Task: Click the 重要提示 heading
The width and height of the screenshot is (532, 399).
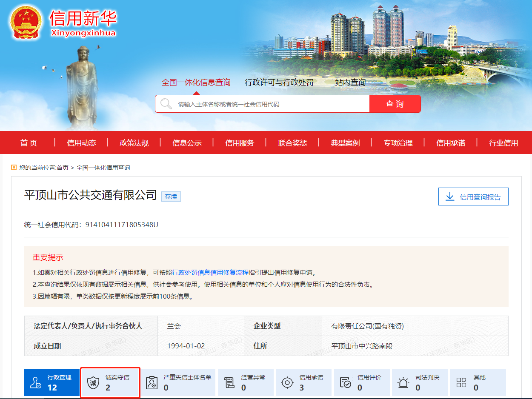Action: [48, 257]
